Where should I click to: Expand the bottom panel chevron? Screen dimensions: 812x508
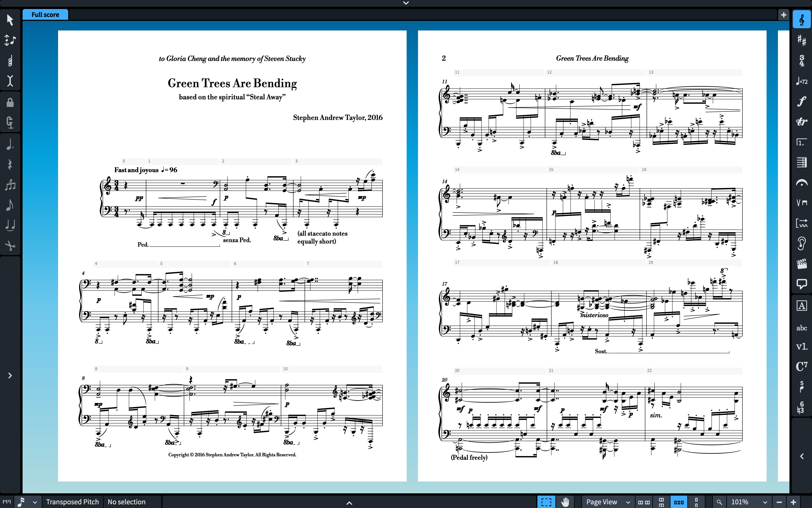(x=349, y=503)
